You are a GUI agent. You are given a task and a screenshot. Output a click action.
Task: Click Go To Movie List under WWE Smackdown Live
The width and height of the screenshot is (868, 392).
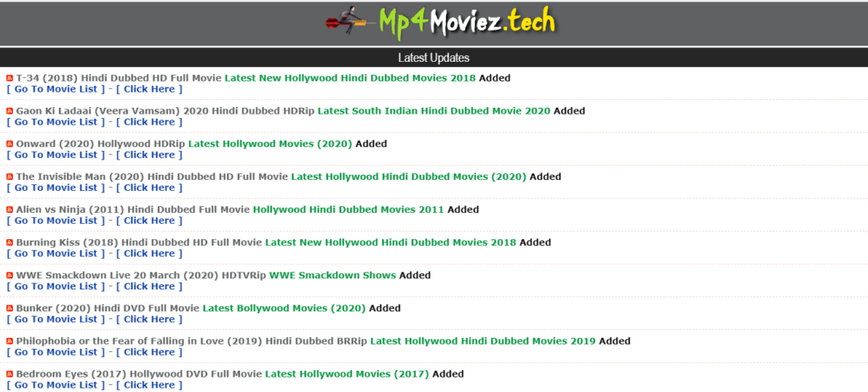(55, 287)
